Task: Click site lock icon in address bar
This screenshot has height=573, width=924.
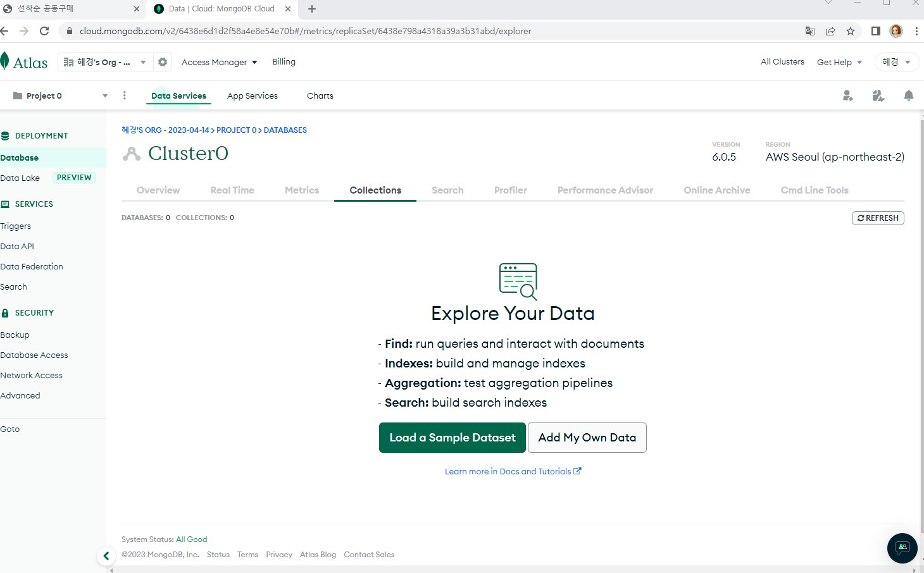Action: pyautogui.click(x=70, y=31)
